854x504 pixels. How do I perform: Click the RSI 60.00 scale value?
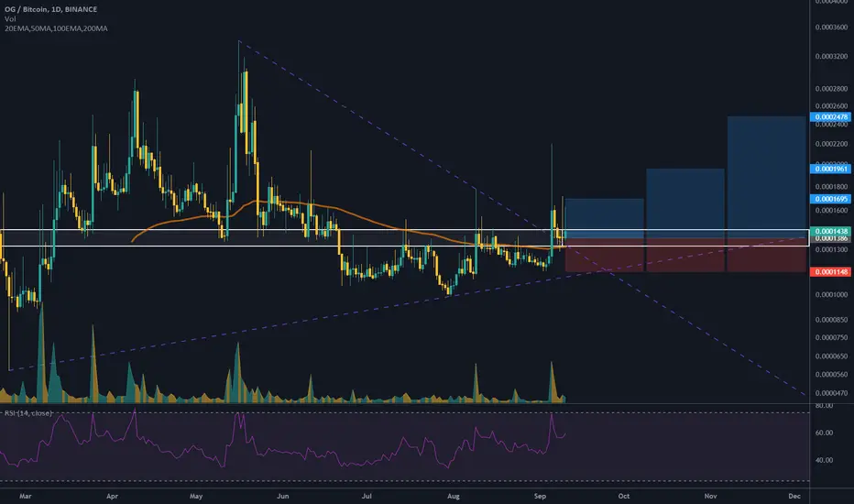(824, 433)
